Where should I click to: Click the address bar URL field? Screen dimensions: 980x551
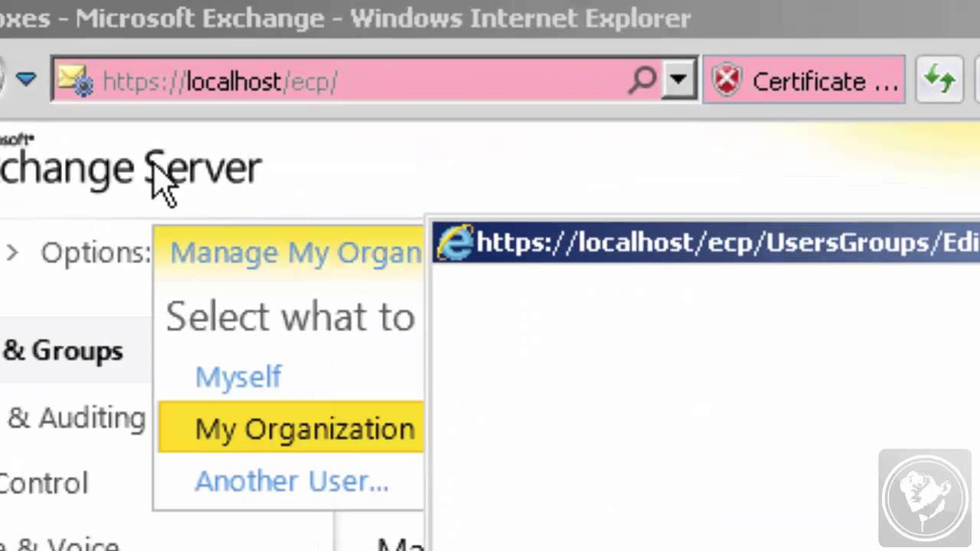pyautogui.click(x=375, y=80)
